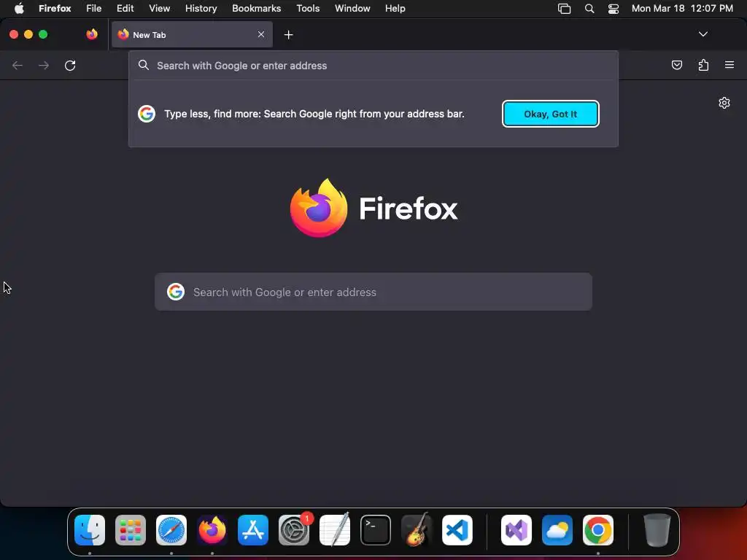747x560 pixels.
Task: Click the date and time display
Action: click(x=682, y=8)
